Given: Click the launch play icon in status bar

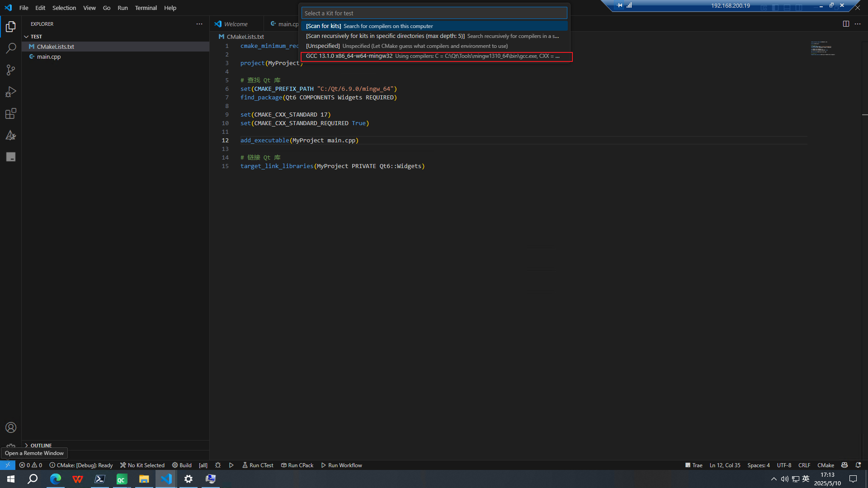Looking at the screenshot, I should (231, 465).
